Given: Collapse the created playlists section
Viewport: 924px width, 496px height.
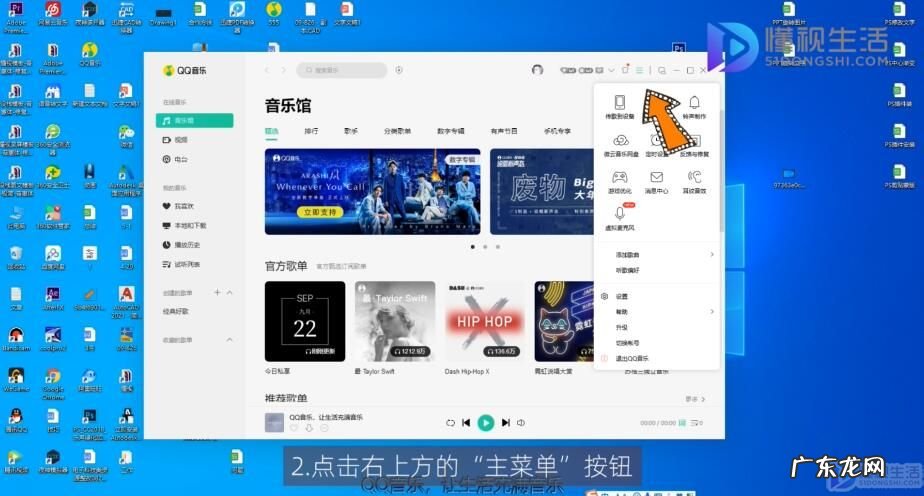Looking at the screenshot, I should (229, 292).
